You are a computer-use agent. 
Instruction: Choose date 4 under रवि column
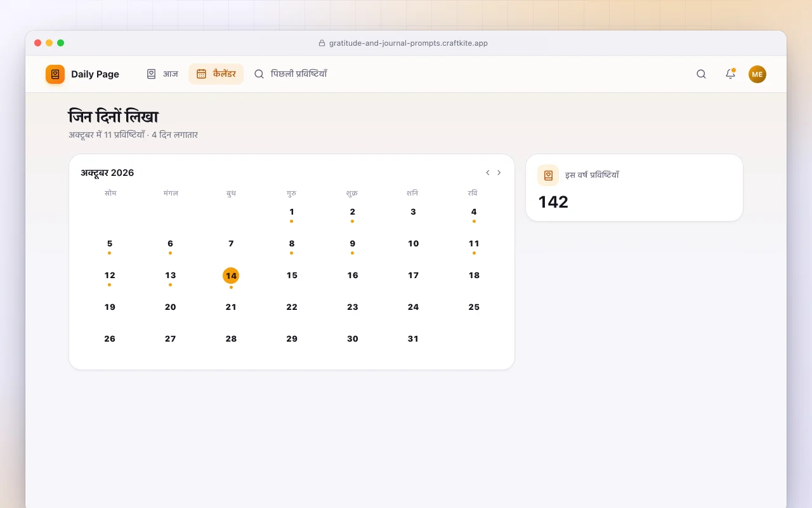pos(474,213)
